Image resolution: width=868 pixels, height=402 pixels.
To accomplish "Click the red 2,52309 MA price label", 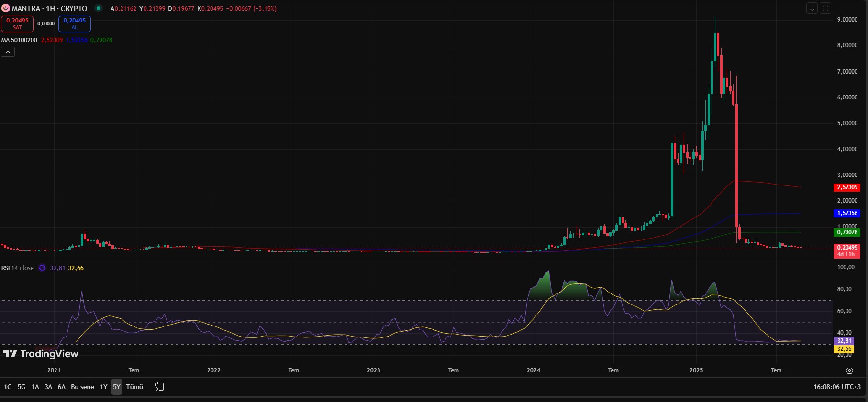I will click(847, 187).
